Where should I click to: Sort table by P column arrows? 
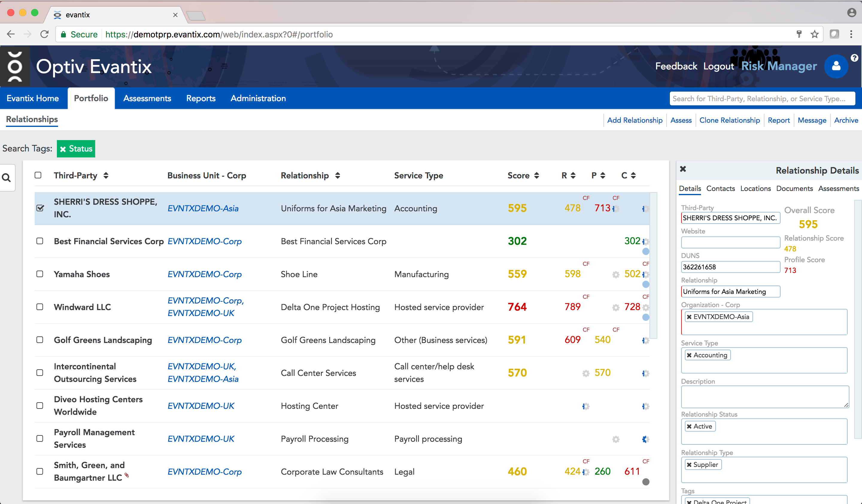click(x=603, y=175)
